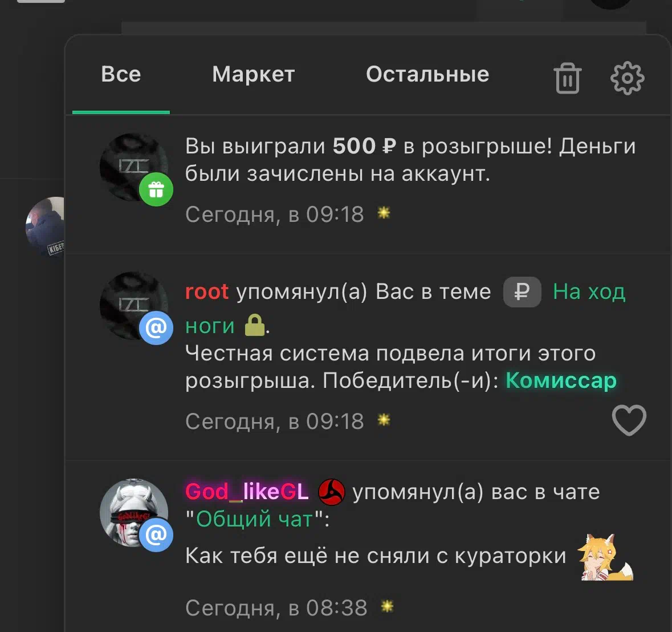Open winner Комиссар profile link
Image resolution: width=672 pixels, height=632 pixels.
[x=561, y=380]
